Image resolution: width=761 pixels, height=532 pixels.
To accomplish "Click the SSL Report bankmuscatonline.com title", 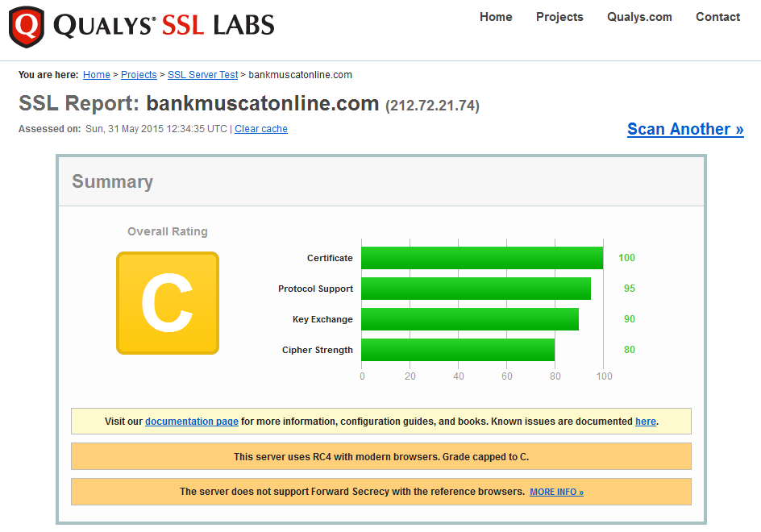I will (198, 103).
